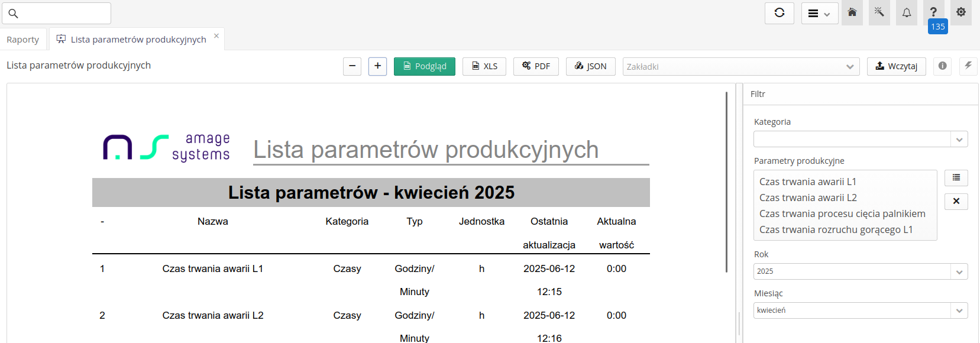Click the refresh icon in top bar
This screenshot has height=343, width=980.
(x=779, y=13)
